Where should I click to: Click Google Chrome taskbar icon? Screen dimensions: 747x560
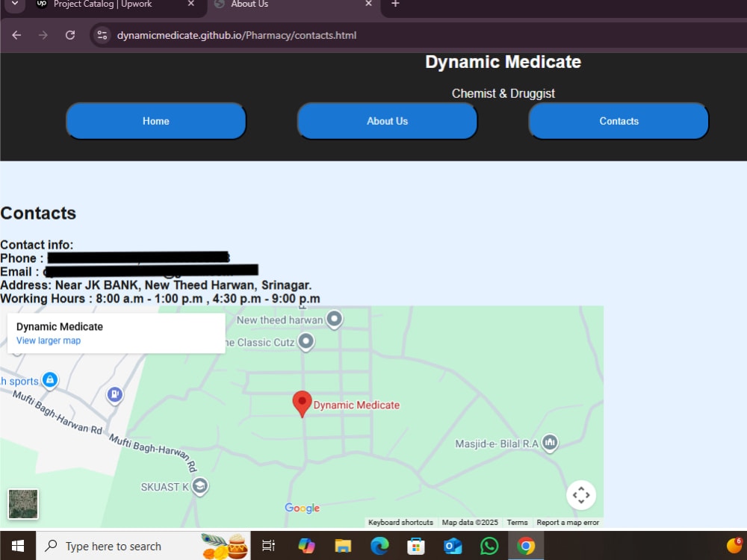tap(526, 546)
